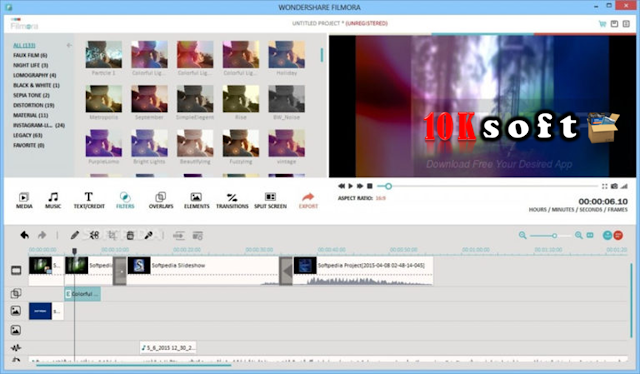This screenshot has height=374, width=640.
Task: Click the timeline zoom slider handle
Action: 554,236
